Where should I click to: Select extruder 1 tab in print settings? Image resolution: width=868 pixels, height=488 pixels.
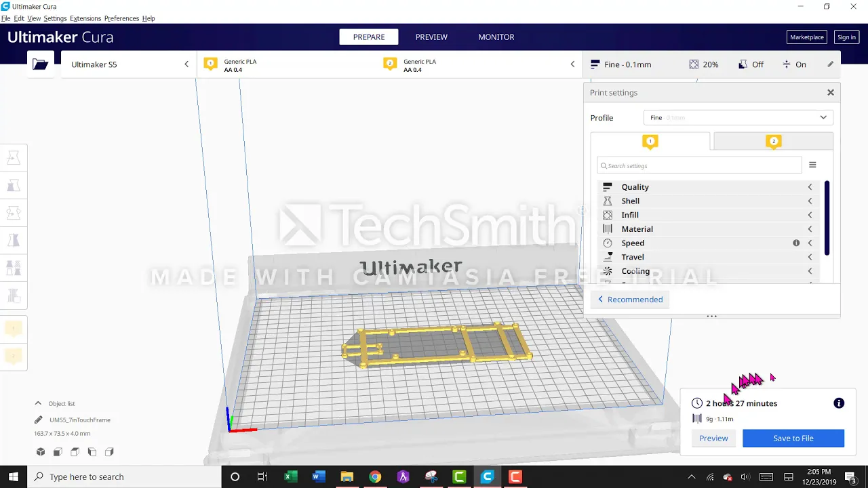click(650, 141)
